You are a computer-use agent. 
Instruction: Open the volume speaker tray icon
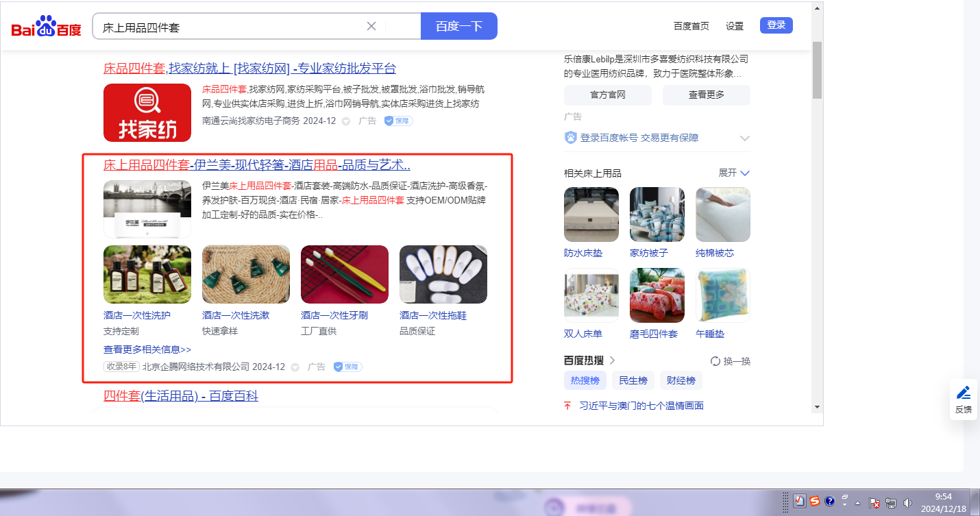coord(908,502)
